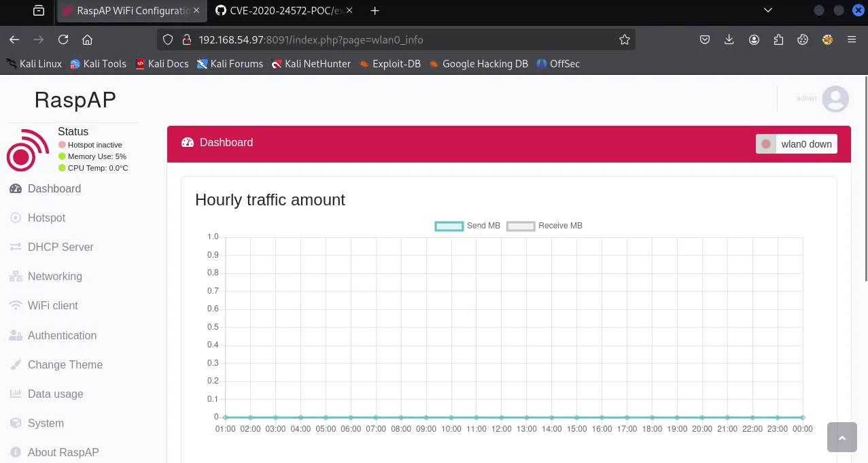Screen dimensions: 868x463
Task: Select the WiFi client sidebar icon
Action: click(x=15, y=305)
